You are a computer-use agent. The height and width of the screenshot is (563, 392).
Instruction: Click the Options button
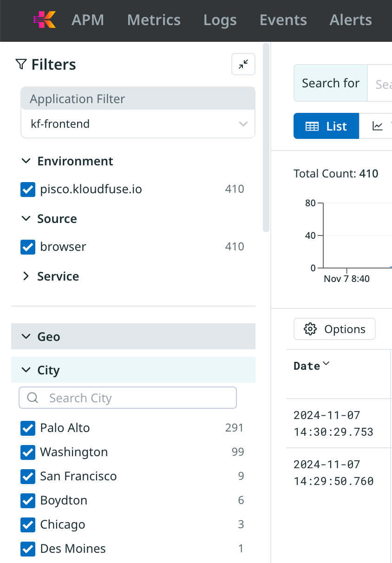pyautogui.click(x=334, y=329)
